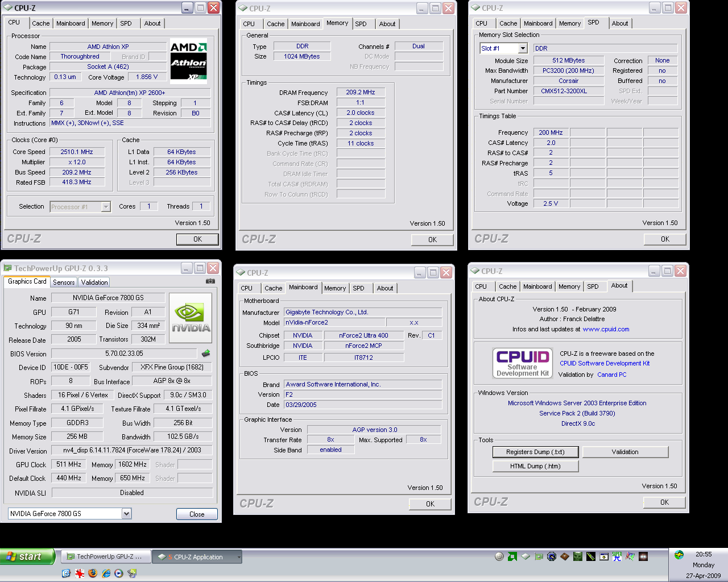Click the Max Bandwidth PC3200 (200 MHz) value

coord(568,70)
